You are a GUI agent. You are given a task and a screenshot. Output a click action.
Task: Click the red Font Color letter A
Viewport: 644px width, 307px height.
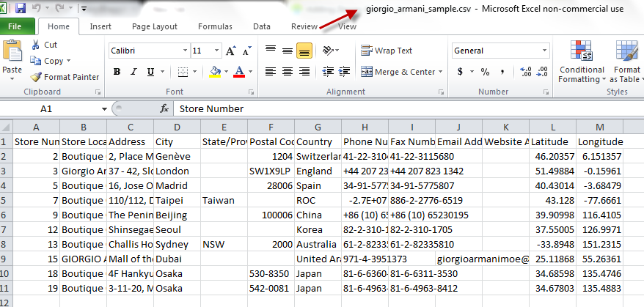pos(239,72)
